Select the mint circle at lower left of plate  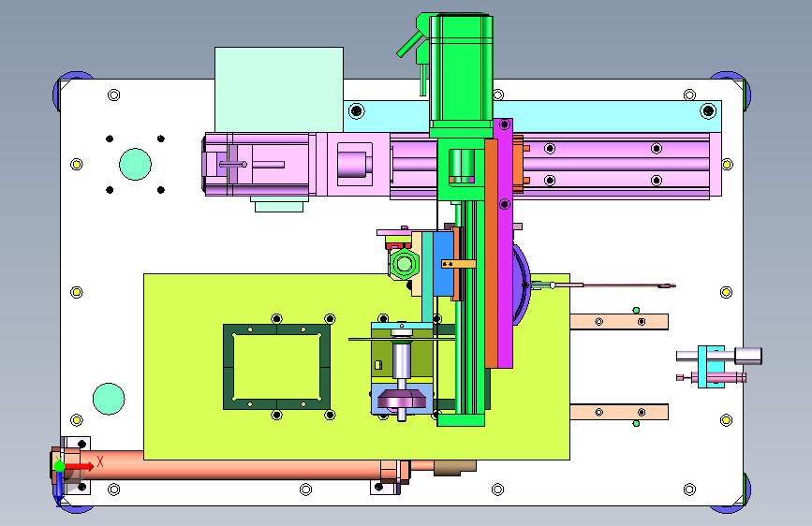[x=109, y=399]
